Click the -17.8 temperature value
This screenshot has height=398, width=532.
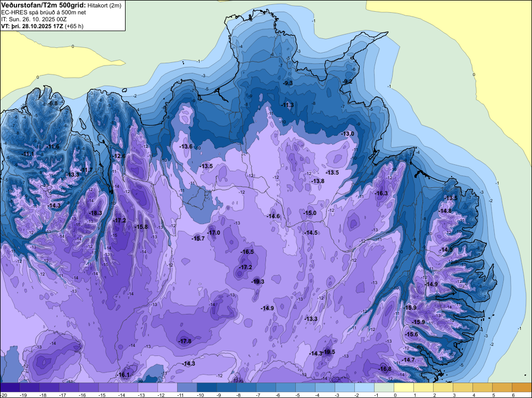tap(185, 342)
